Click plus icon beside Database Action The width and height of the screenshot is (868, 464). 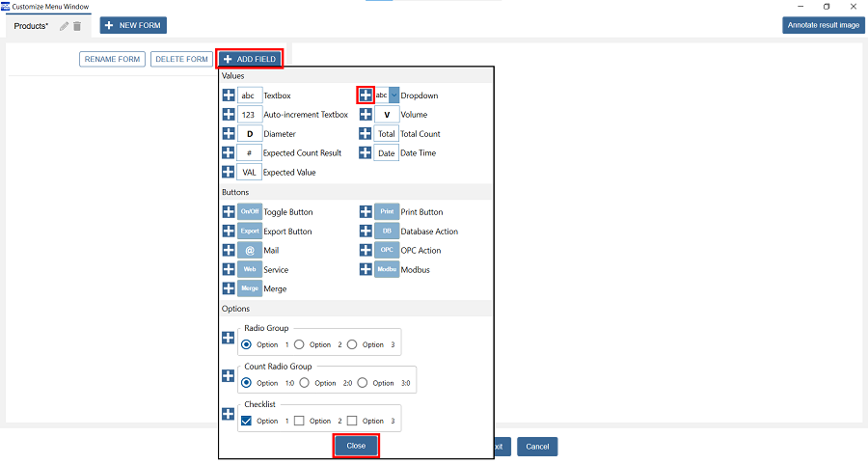[366, 232]
